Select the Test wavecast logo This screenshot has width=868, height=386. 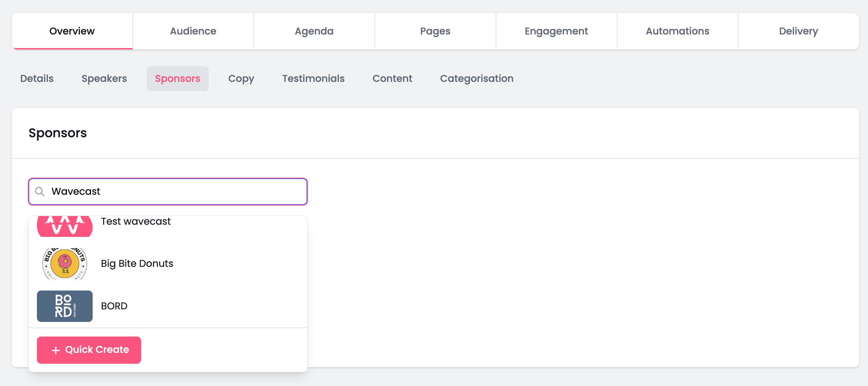pyautogui.click(x=65, y=226)
